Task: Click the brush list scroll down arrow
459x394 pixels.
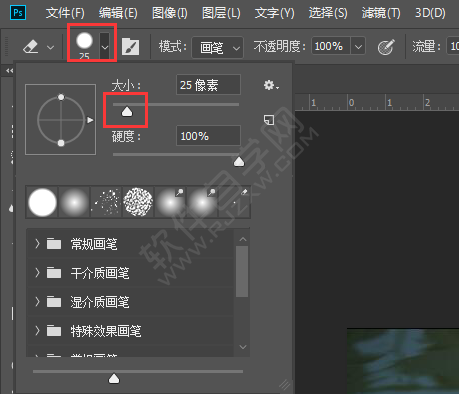Action: 243,347
